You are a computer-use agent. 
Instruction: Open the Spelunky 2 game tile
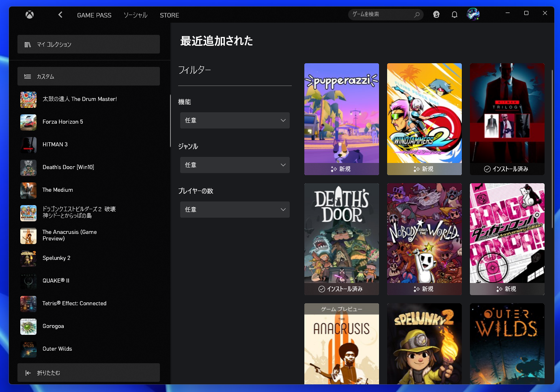pos(424,344)
